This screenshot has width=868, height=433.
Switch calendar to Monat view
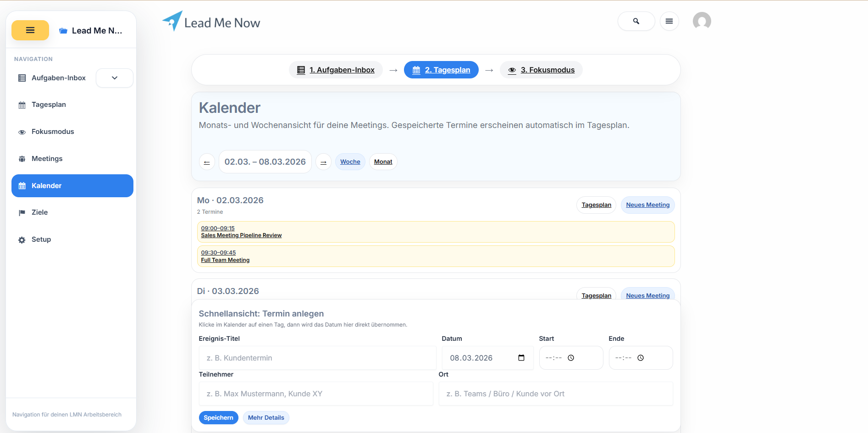(383, 162)
